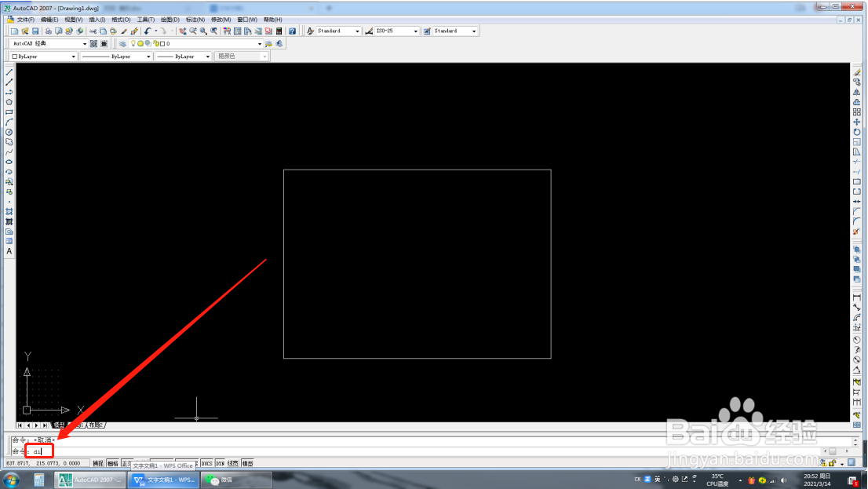Open the AutoCAD 经典 workspace dropdown
The width and height of the screenshot is (868, 489).
point(85,44)
